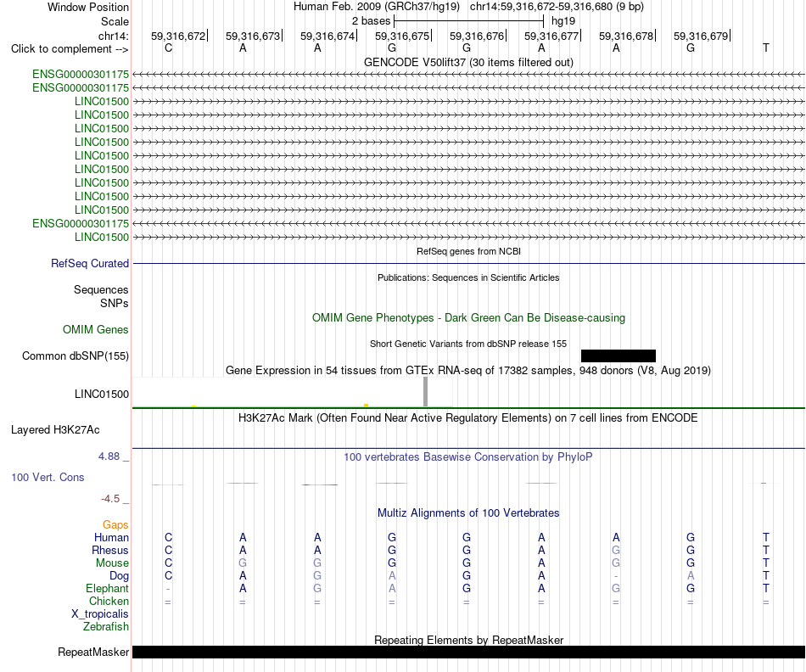Click the Window Position track label
Image resolution: width=806 pixels, height=672 pixels.
tap(88, 7)
